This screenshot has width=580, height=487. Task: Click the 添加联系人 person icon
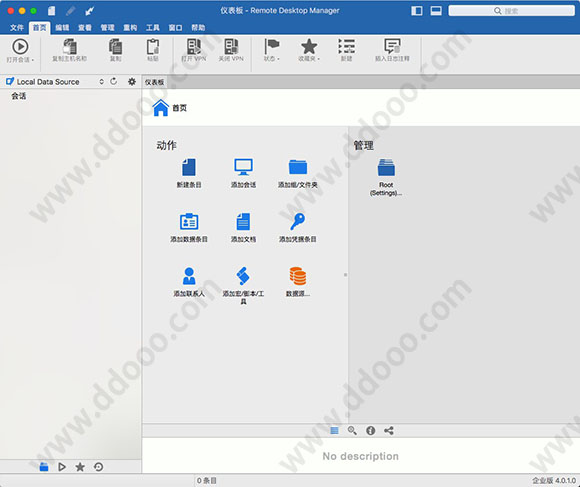[x=189, y=276]
